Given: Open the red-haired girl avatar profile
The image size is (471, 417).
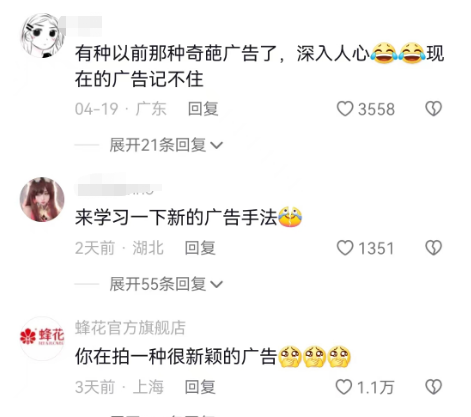Looking at the screenshot, I should point(42,199).
